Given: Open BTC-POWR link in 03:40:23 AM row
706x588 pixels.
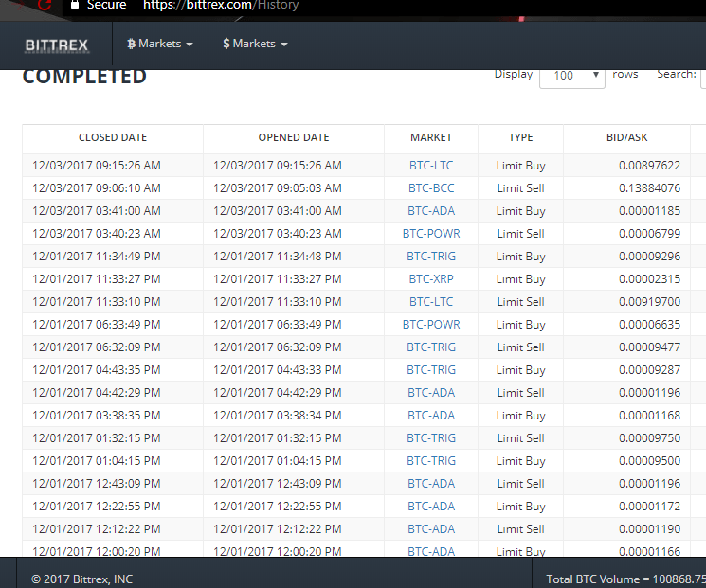Looking at the screenshot, I should pos(431,234).
